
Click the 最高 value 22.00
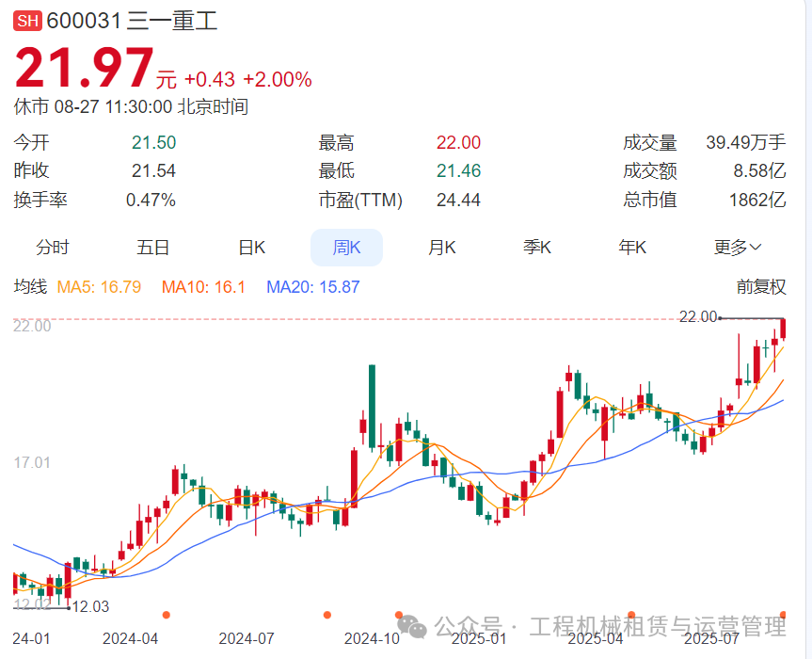[x=458, y=142]
